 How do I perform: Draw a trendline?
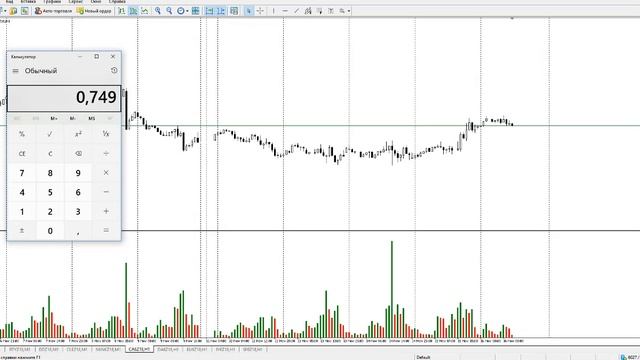click(297, 11)
